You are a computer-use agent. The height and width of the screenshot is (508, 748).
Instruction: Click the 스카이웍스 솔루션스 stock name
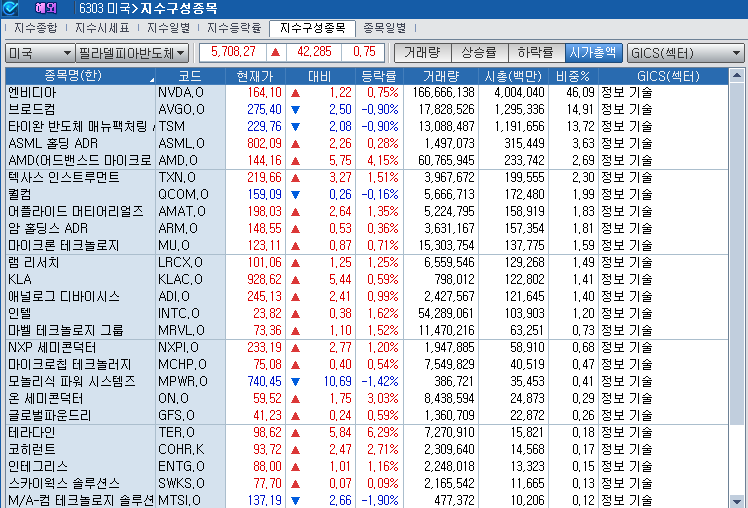[x=63, y=484]
